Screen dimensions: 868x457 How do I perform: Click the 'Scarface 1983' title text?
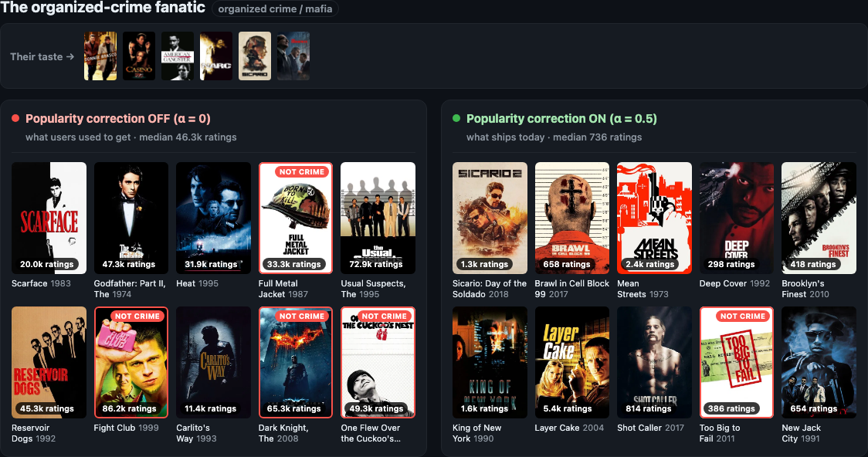click(41, 283)
